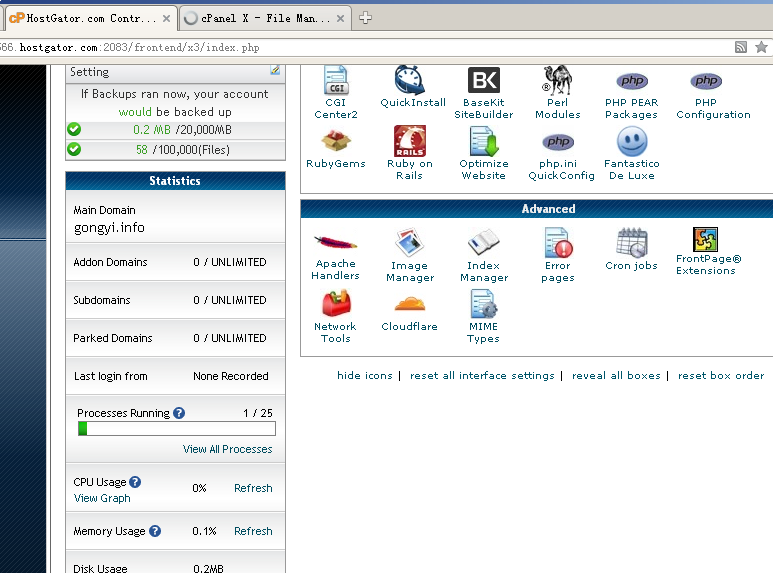Click the Last login from value
This screenshot has width=773, height=573.
point(231,376)
